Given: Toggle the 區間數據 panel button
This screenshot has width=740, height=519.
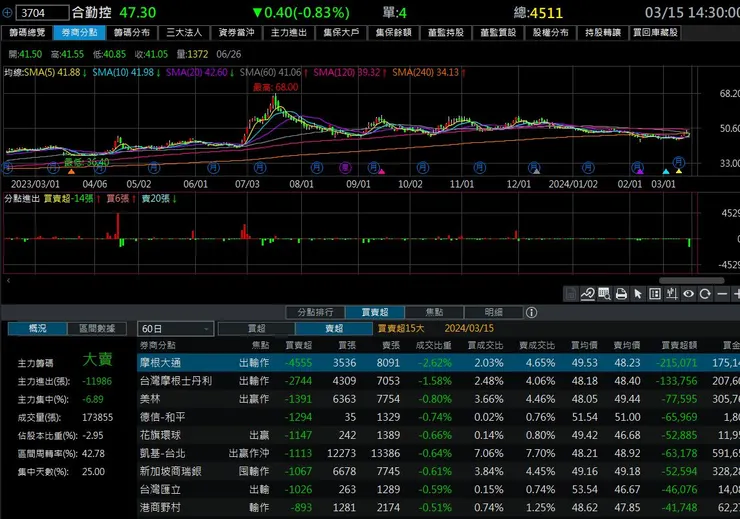Looking at the screenshot, I should [x=97, y=328].
